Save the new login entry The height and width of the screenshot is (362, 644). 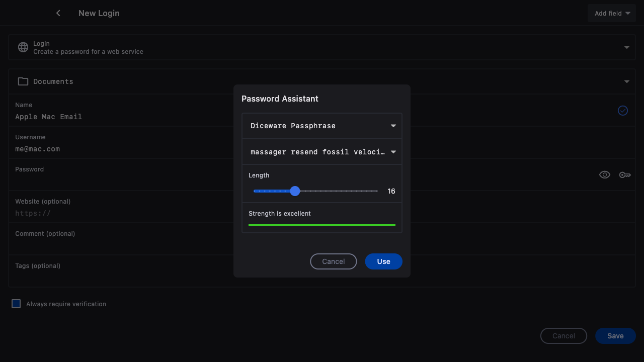615,336
